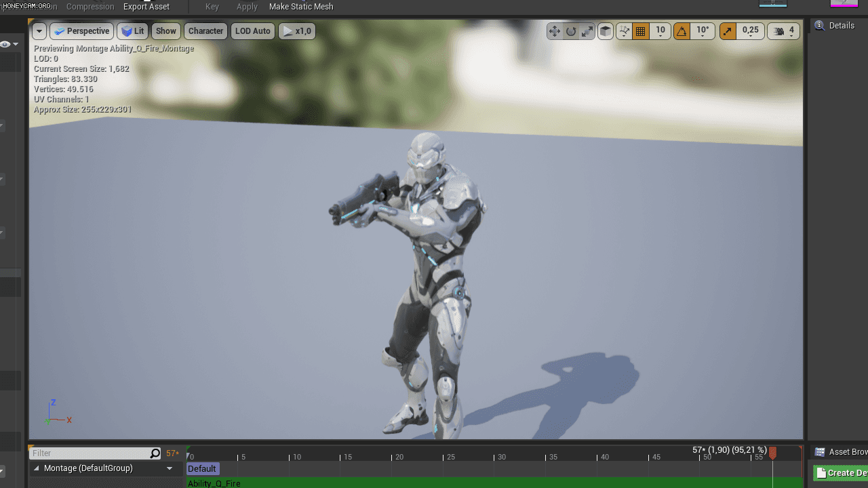Click the Apply toolbar item

pyautogui.click(x=247, y=7)
